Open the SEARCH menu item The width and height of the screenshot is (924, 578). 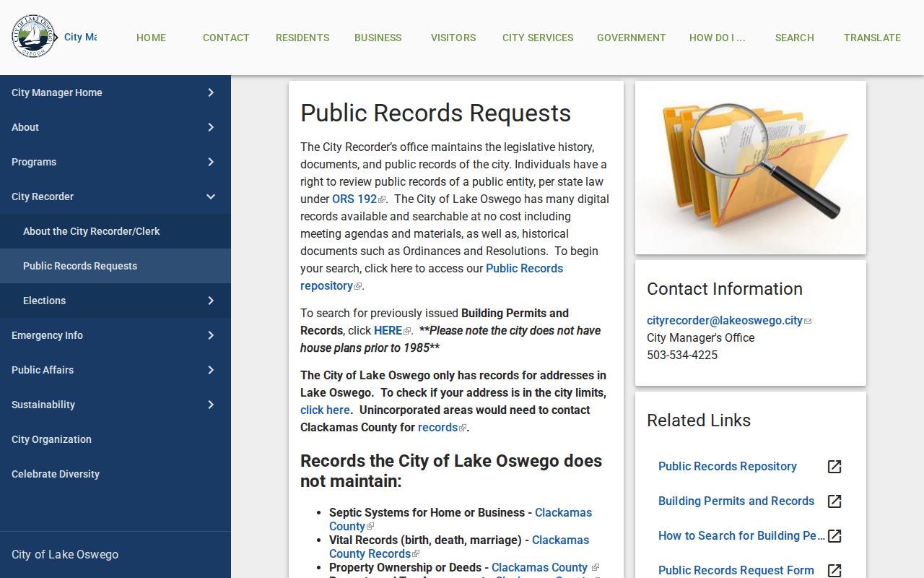pos(795,38)
